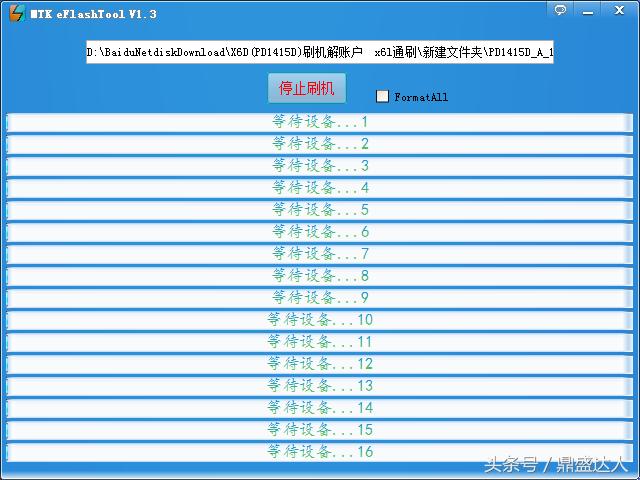Screen dimensions: 640x480
Task: Click the 等待设备...10 row
Action: coord(320,320)
